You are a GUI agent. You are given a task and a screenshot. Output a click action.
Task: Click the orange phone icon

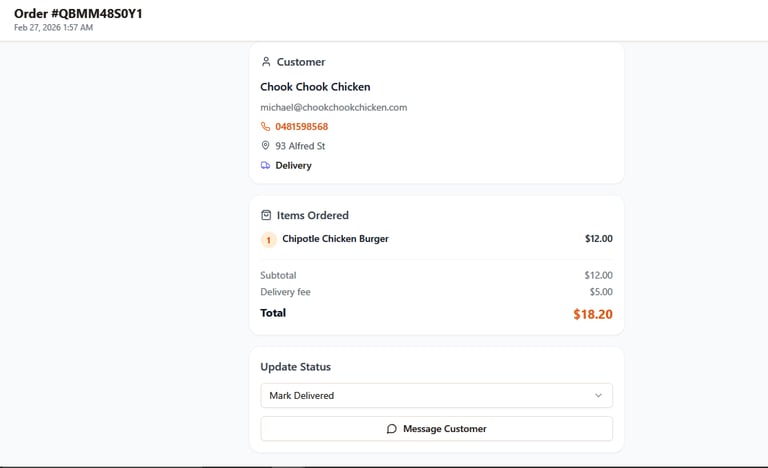[266, 127]
